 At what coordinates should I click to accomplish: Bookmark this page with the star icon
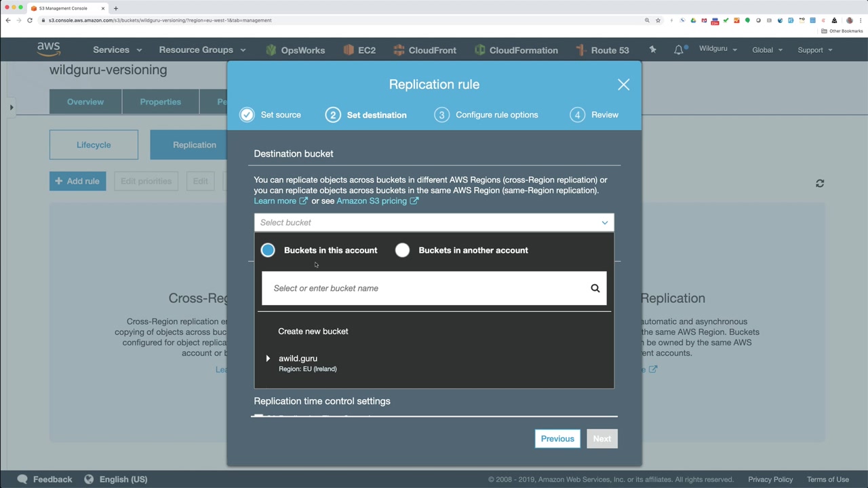[x=658, y=20]
